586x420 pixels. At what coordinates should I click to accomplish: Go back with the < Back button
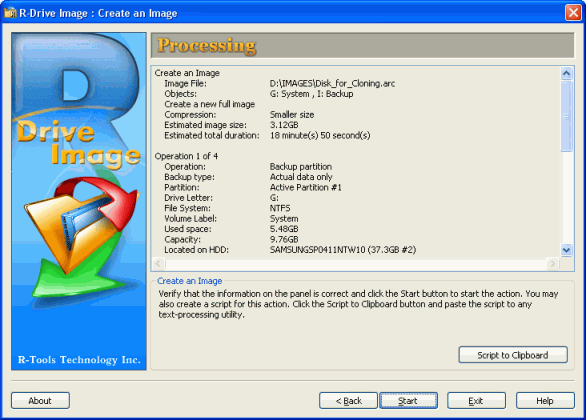pos(348,401)
